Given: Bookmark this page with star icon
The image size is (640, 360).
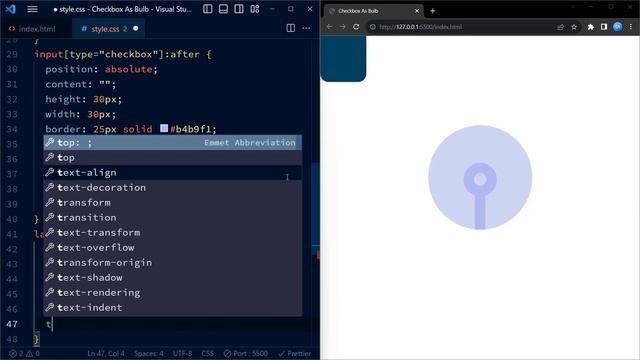Looking at the screenshot, I should 574,27.
